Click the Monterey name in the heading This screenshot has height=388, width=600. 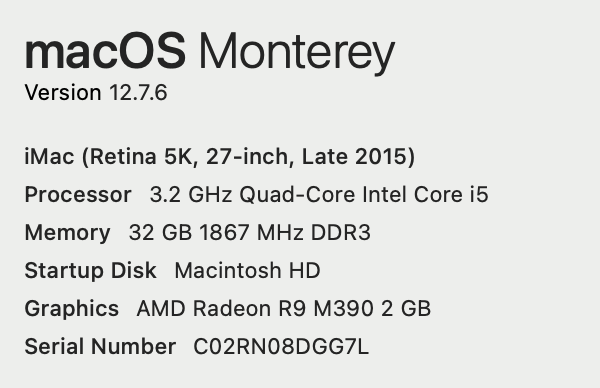(x=297, y=54)
